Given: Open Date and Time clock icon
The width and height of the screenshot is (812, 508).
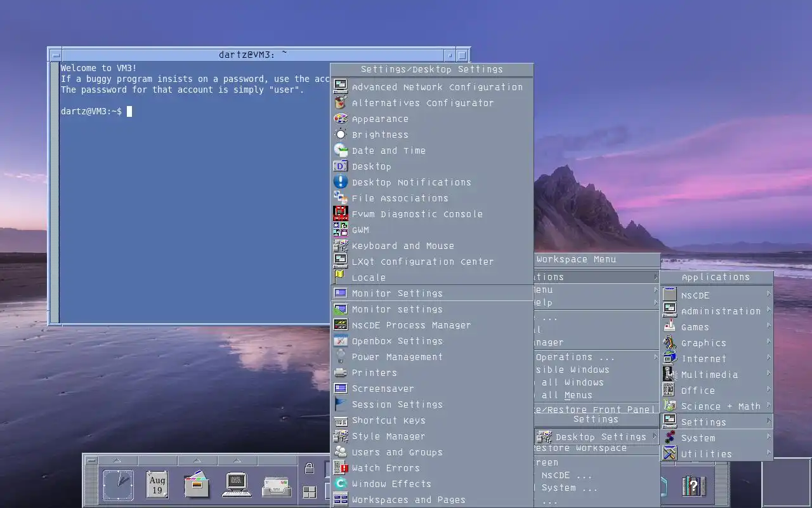Looking at the screenshot, I should [341, 150].
